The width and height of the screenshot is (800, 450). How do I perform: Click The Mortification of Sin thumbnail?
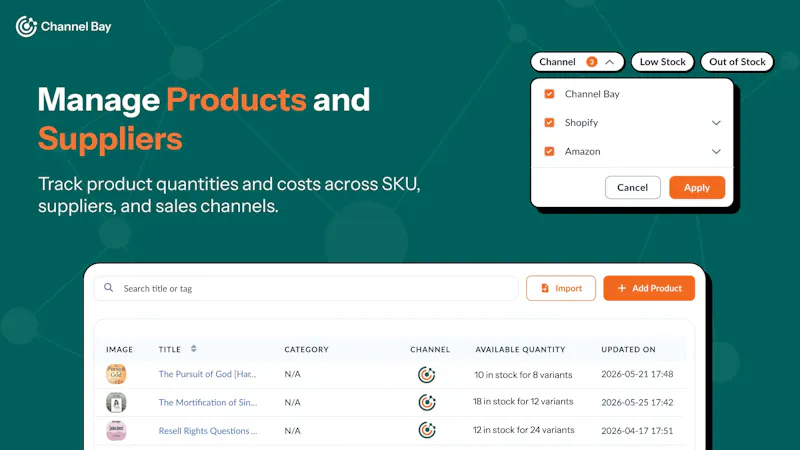(116, 403)
